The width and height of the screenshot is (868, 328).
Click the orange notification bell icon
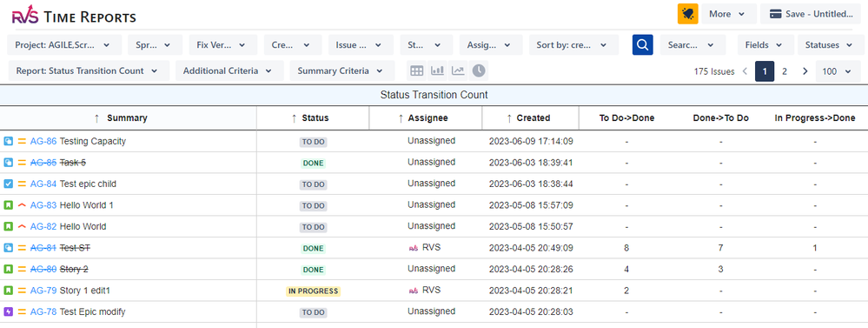687,14
